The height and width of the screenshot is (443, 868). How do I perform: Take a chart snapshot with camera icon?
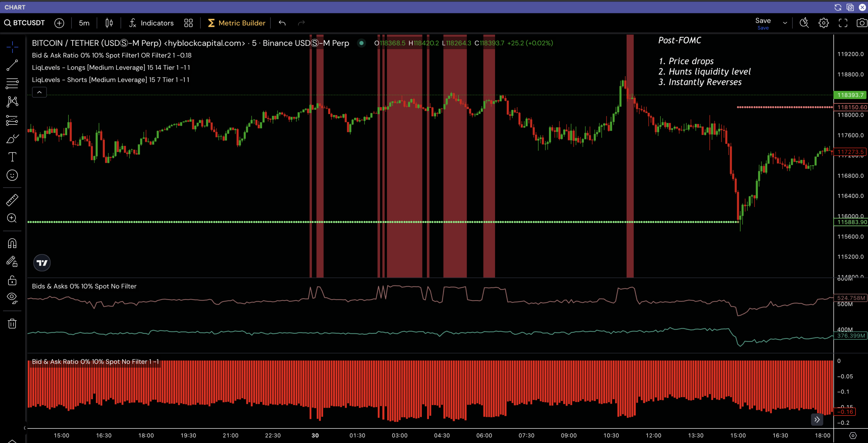click(861, 23)
